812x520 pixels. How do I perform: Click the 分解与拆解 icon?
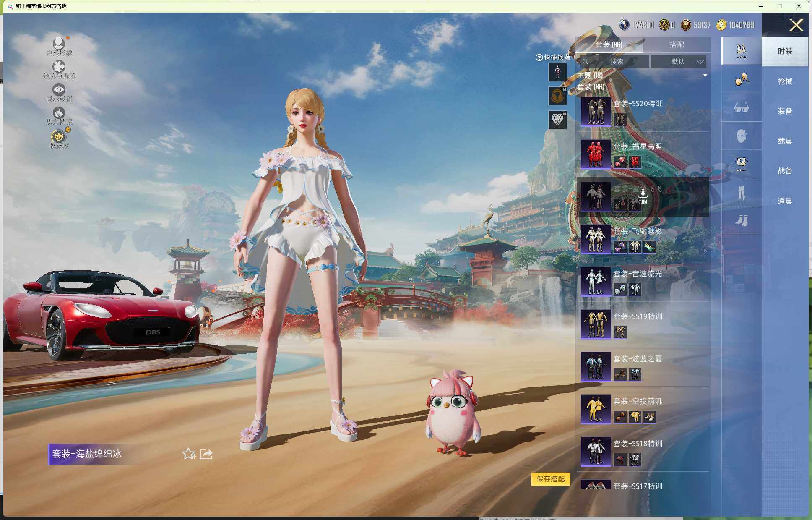[59, 67]
